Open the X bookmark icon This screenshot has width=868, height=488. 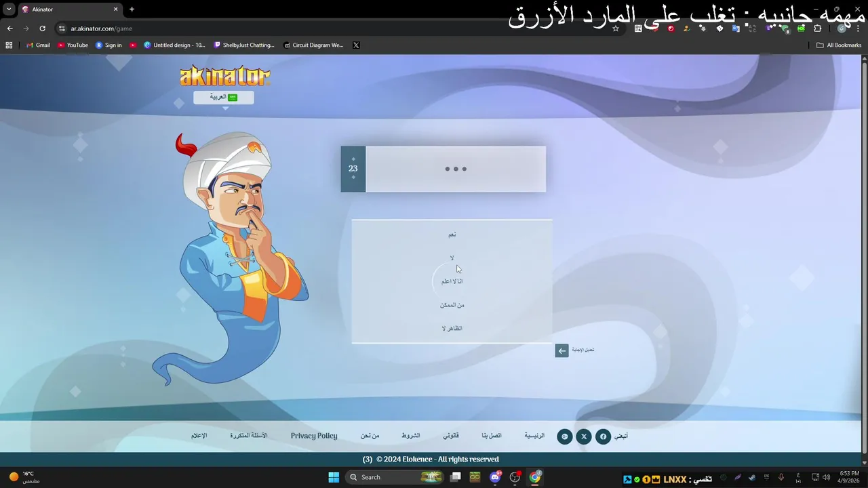tap(356, 45)
